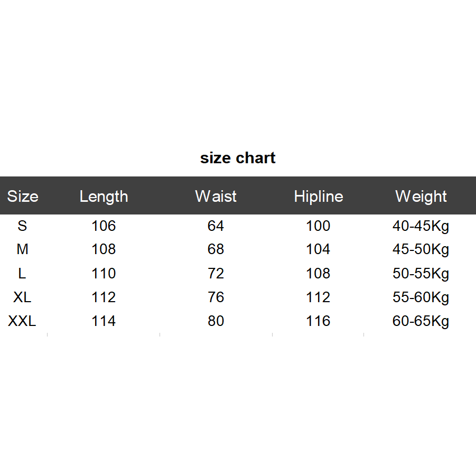Select hipline value 116 in XXL row
Screen dimensions: 476x476
318,321
